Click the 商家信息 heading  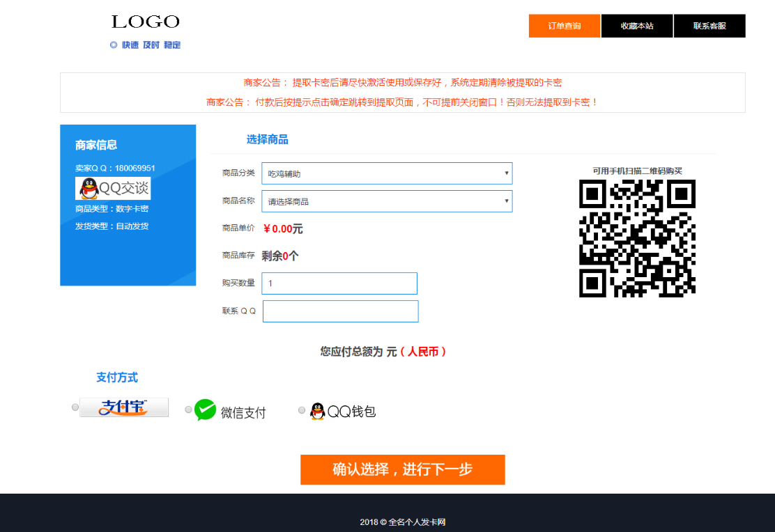pyautogui.click(x=96, y=146)
